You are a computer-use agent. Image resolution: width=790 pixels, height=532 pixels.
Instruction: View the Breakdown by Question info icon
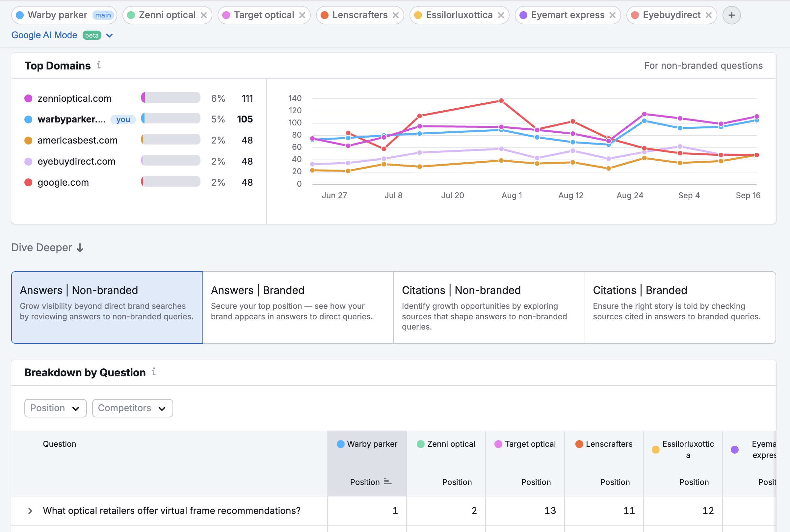[x=154, y=372]
